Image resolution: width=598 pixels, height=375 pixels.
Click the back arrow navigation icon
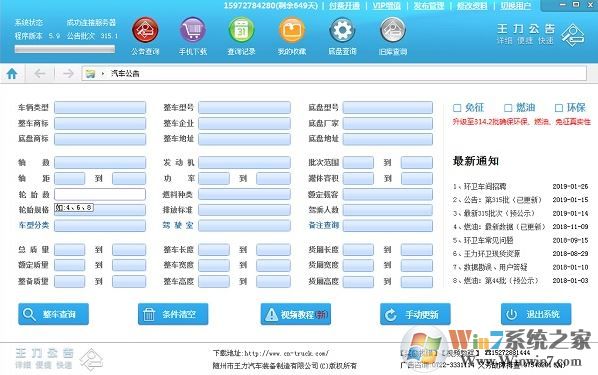click(39, 73)
